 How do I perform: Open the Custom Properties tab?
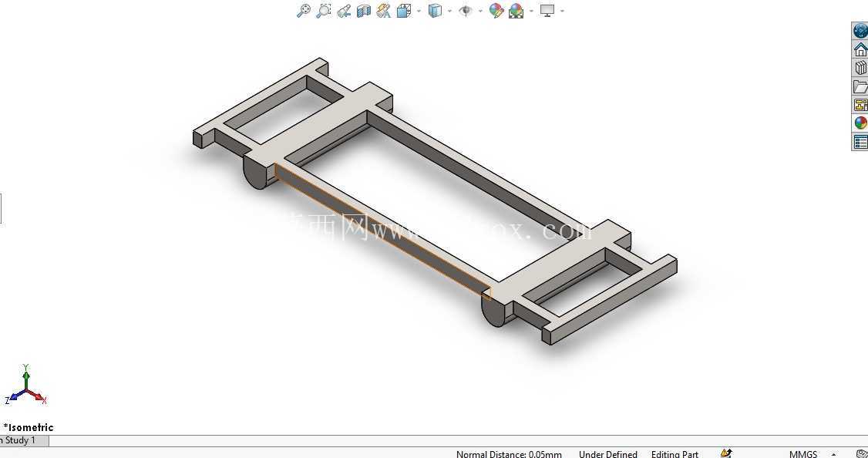(860, 142)
